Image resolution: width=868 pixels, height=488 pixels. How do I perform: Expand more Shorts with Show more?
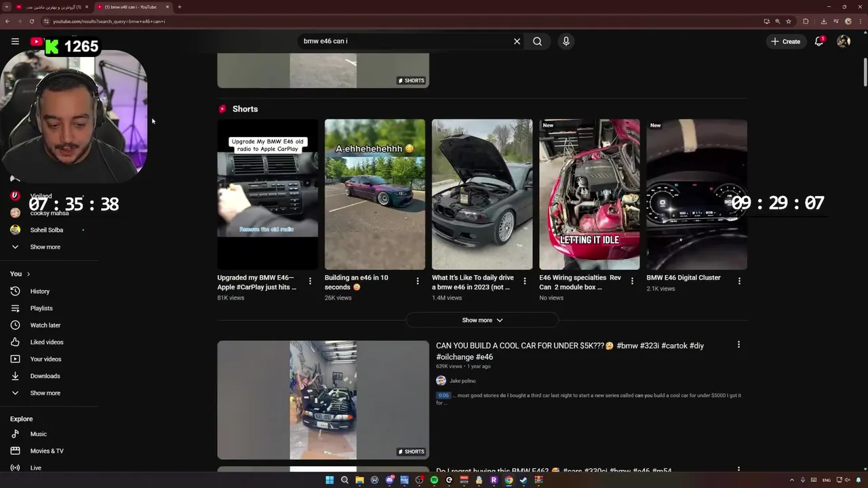(x=482, y=320)
